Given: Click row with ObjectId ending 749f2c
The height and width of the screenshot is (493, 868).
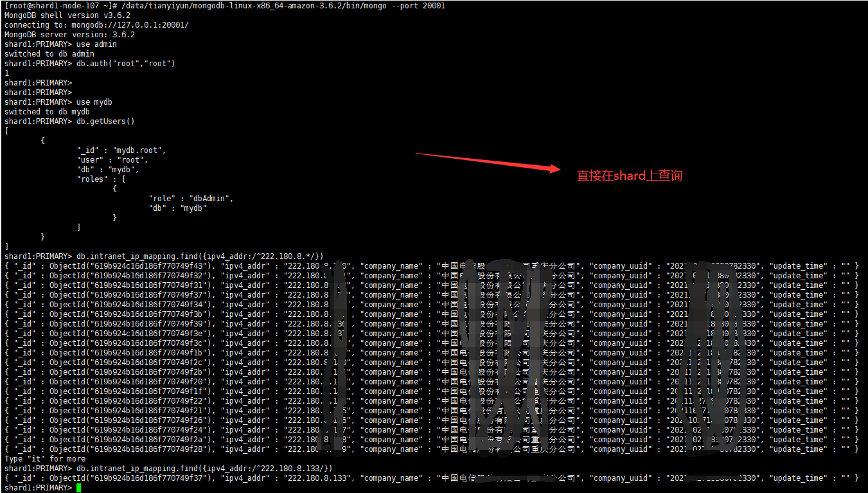Looking at the screenshot, I should [x=431, y=363].
